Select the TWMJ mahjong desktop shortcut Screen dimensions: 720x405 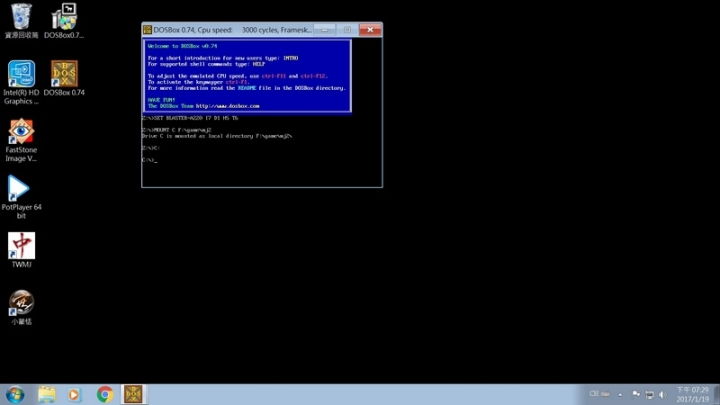point(21,250)
